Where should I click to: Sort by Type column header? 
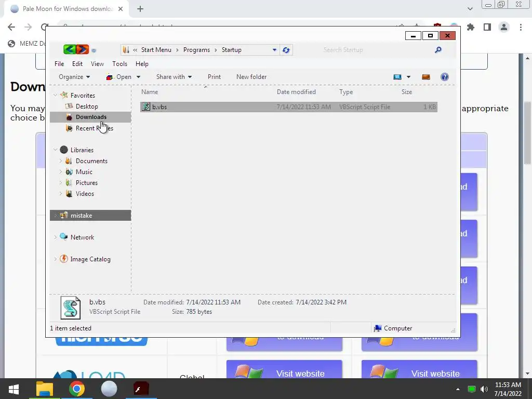tap(346, 92)
